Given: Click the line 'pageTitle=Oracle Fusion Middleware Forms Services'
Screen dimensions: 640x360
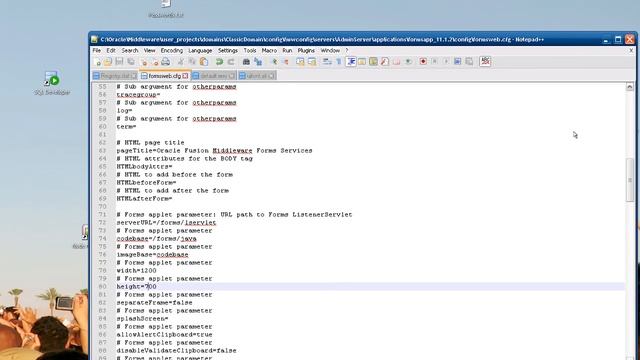Looking at the screenshot, I should pos(214,151).
